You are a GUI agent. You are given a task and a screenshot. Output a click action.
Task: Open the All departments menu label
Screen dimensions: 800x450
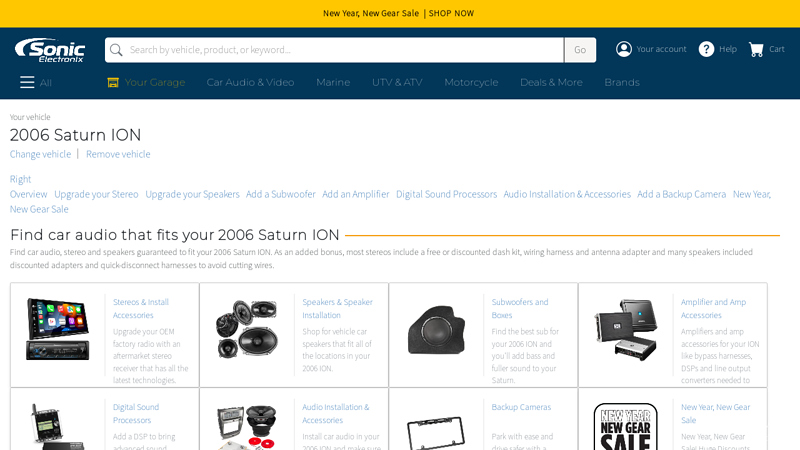click(x=46, y=83)
